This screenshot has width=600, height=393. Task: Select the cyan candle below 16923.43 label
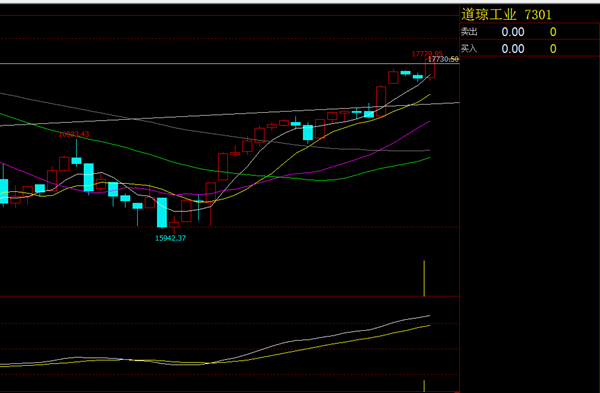[x=77, y=160]
